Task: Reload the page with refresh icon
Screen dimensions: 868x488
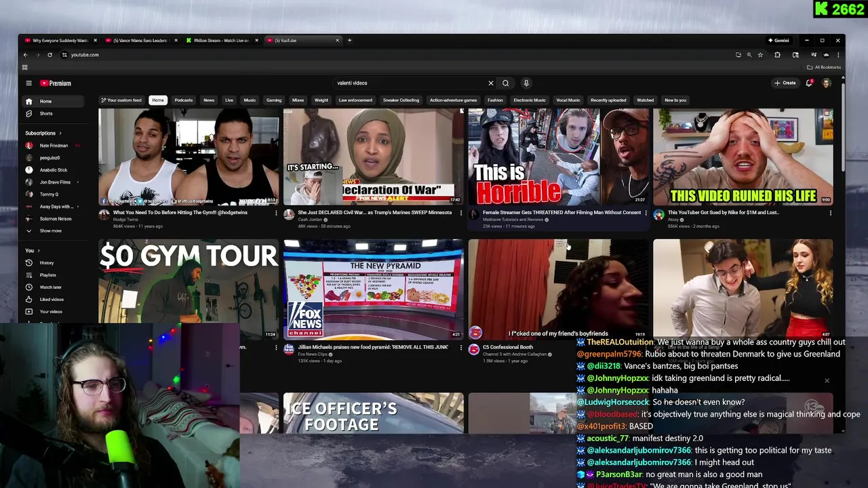Action: coord(50,55)
